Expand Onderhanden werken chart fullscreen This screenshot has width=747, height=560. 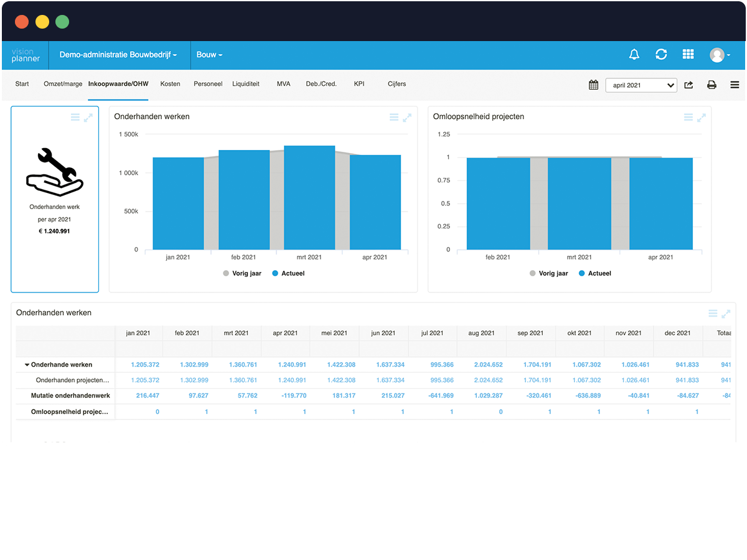click(x=407, y=118)
